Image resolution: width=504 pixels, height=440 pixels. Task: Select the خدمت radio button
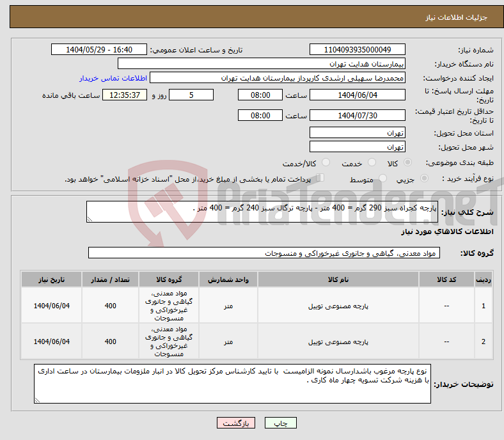[x=372, y=162]
